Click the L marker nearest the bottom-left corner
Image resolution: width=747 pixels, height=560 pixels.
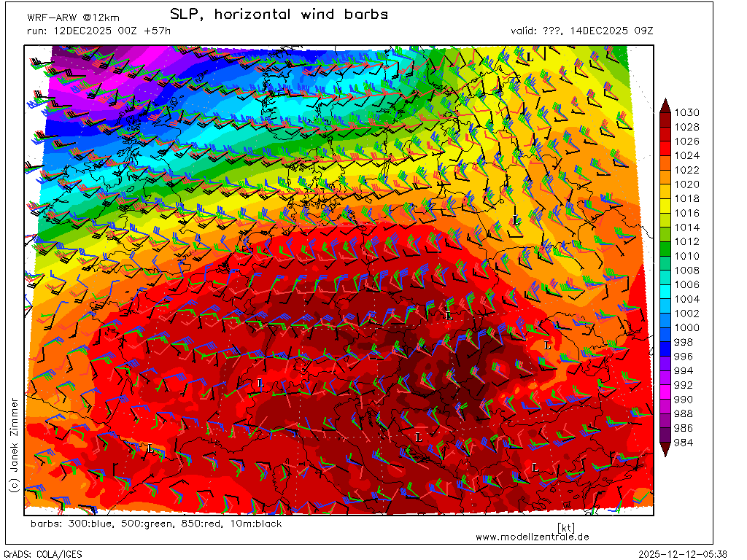click(150, 448)
